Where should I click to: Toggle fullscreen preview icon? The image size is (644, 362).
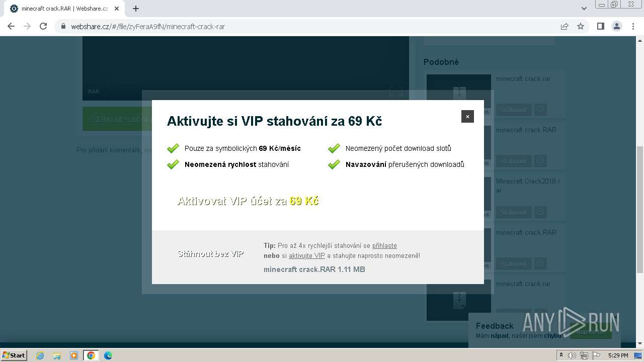pos(396,92)
